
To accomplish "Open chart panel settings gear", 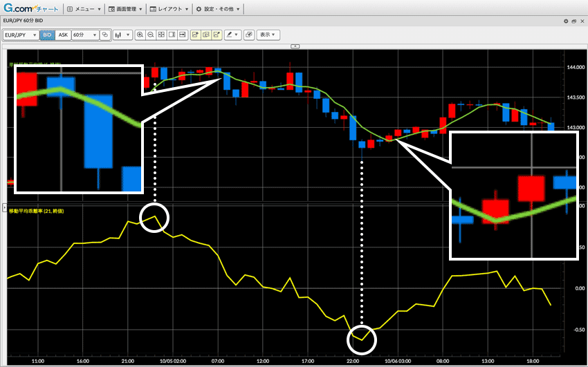I will (x=566, y=21).
